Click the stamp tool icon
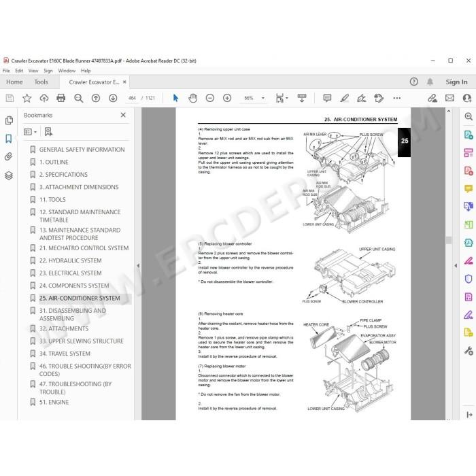 [379, 98]
